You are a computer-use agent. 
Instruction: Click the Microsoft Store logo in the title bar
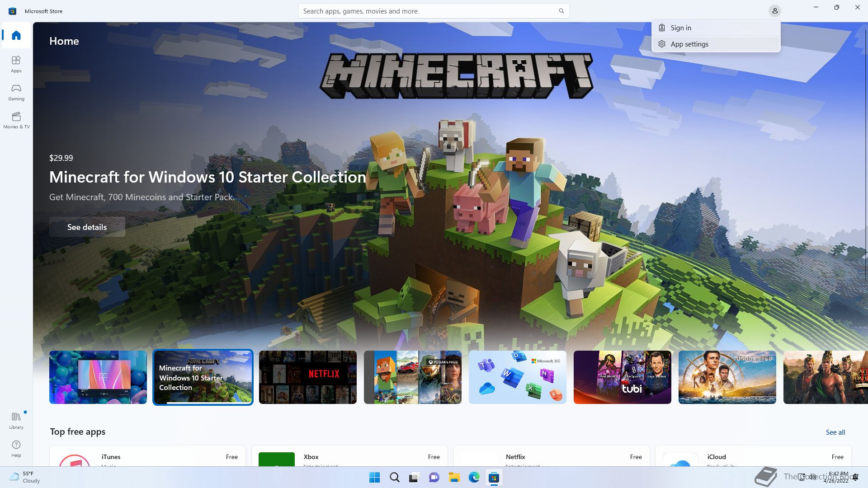[x=12, y=11]
